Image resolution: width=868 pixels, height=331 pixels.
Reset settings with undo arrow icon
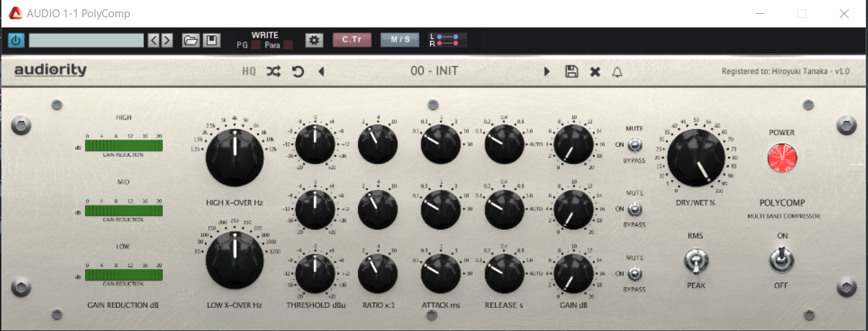point(297,71)
